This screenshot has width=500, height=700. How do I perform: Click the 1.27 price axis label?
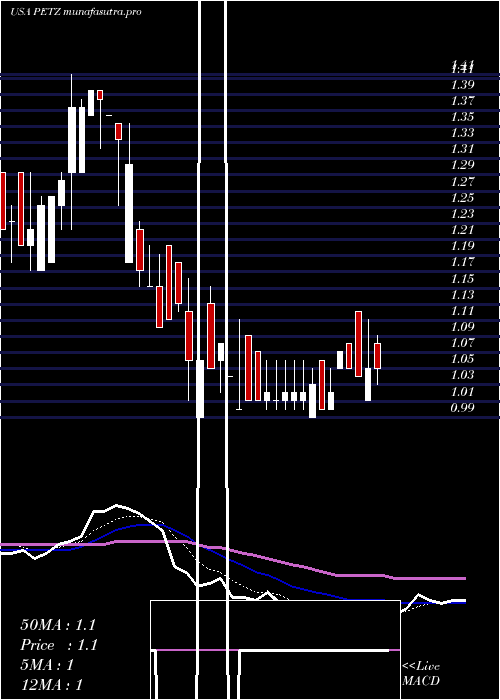click(462, 181)
